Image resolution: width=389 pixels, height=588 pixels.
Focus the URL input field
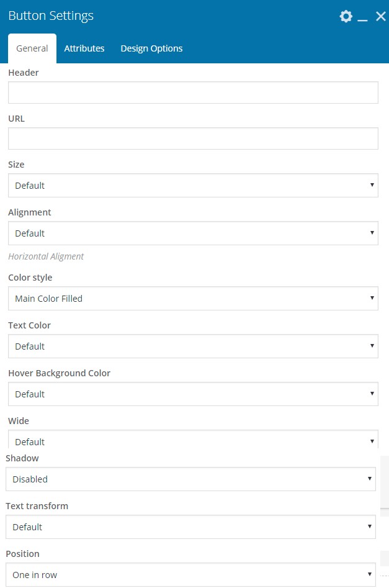(x=193, y=138)
